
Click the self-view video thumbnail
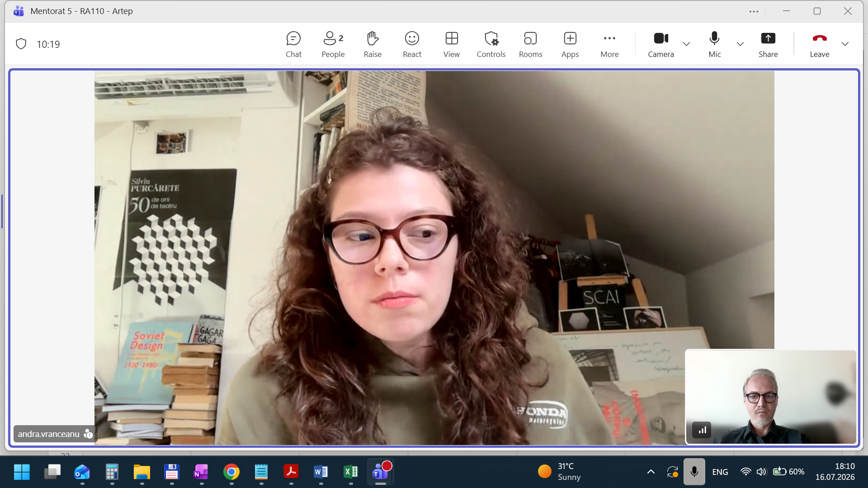click(x=771, y=397)
